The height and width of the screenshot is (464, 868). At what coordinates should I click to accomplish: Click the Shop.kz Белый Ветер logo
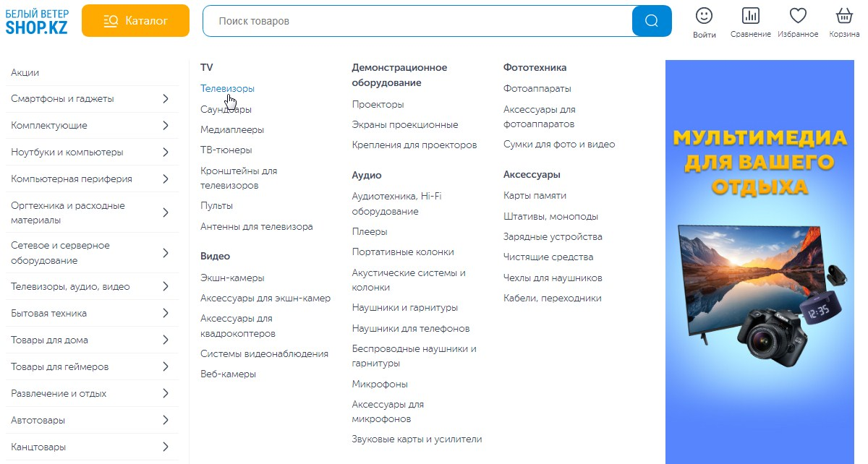click(37, 21)
